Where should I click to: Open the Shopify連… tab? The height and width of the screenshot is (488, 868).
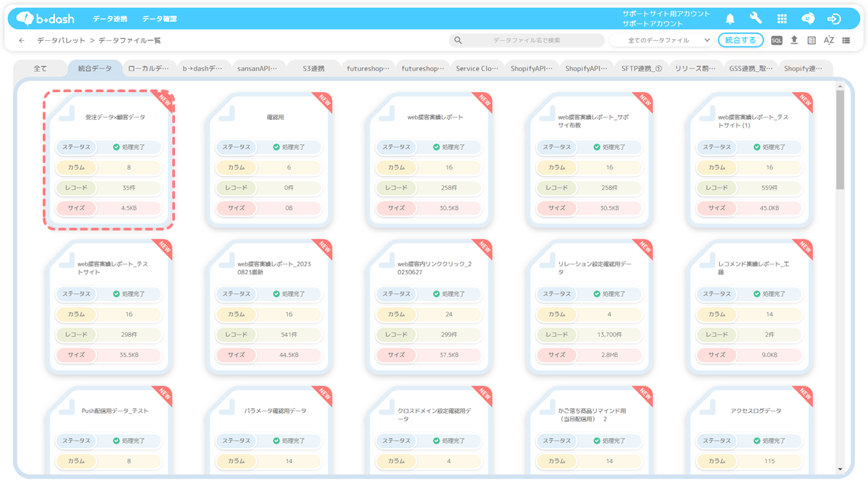tap(805, 68)
